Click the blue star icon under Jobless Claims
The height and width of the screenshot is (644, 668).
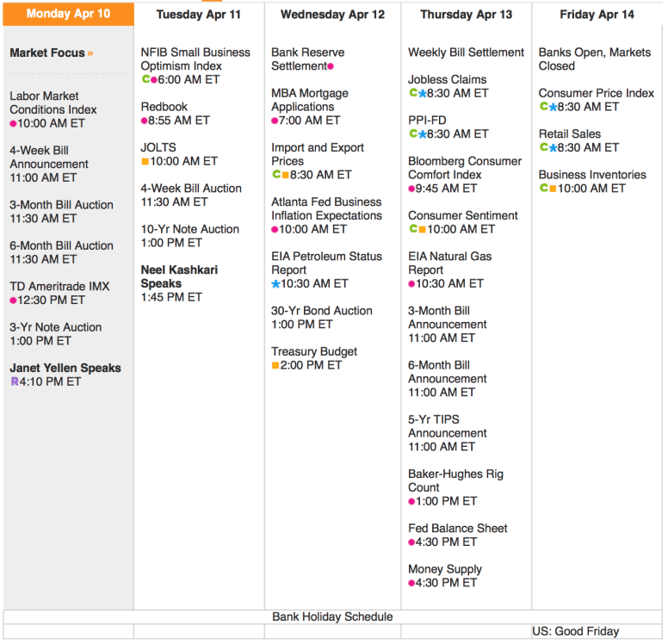(422, 93)
